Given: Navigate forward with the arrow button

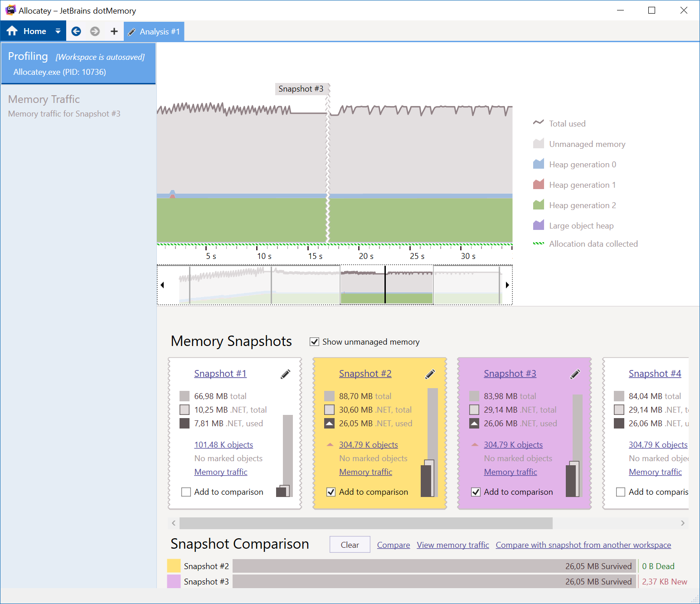Looking at the screenshot, I should click(95, 31).
